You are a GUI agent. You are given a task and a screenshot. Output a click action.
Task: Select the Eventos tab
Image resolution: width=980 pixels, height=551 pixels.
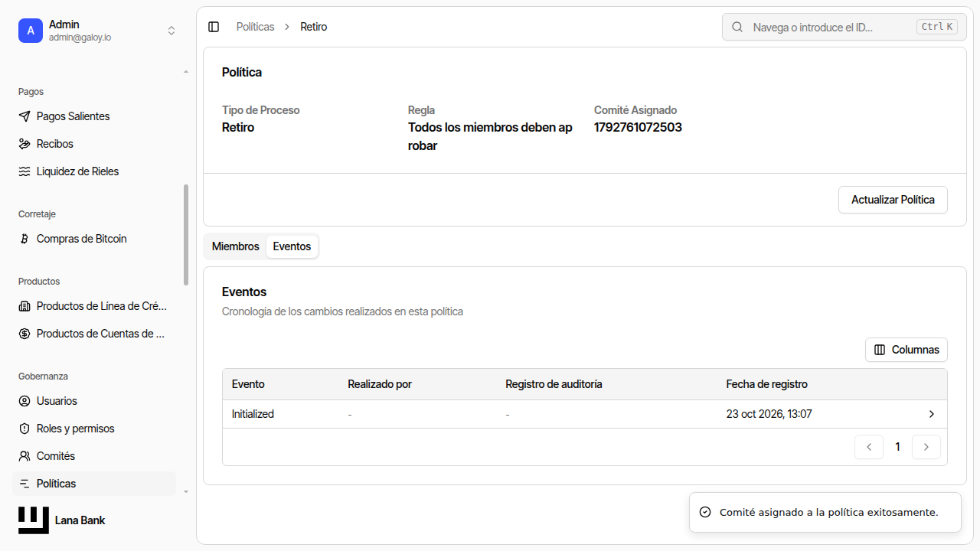292,246
